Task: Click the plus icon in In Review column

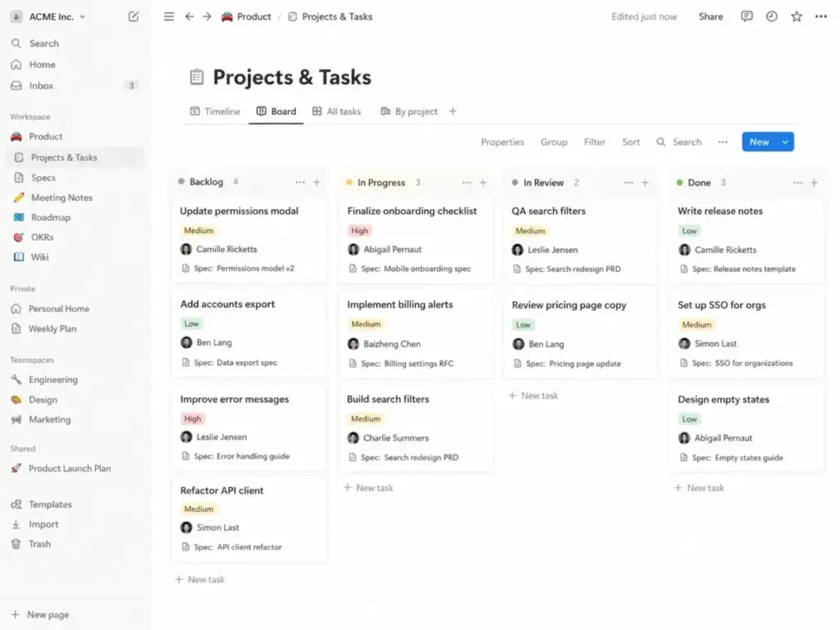Action: [645, 183]
